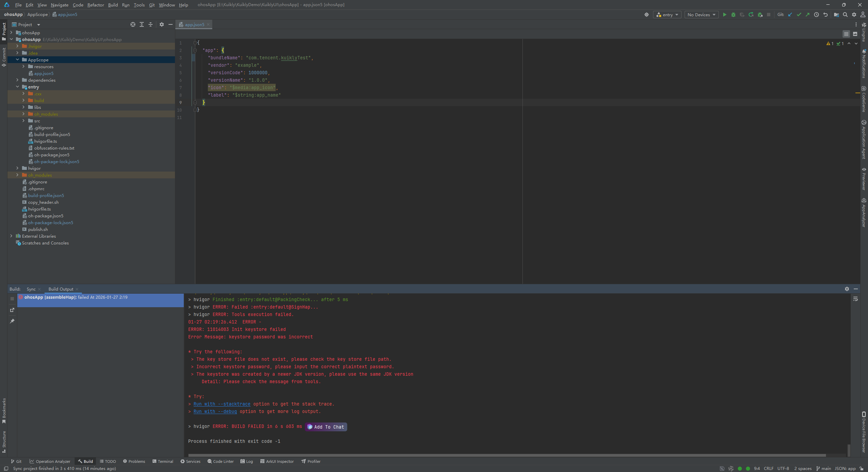Screen dimensions: 868x472
Task: Start debugging with the bug icon
Action: pyautogui.click(x=733, y=15)
